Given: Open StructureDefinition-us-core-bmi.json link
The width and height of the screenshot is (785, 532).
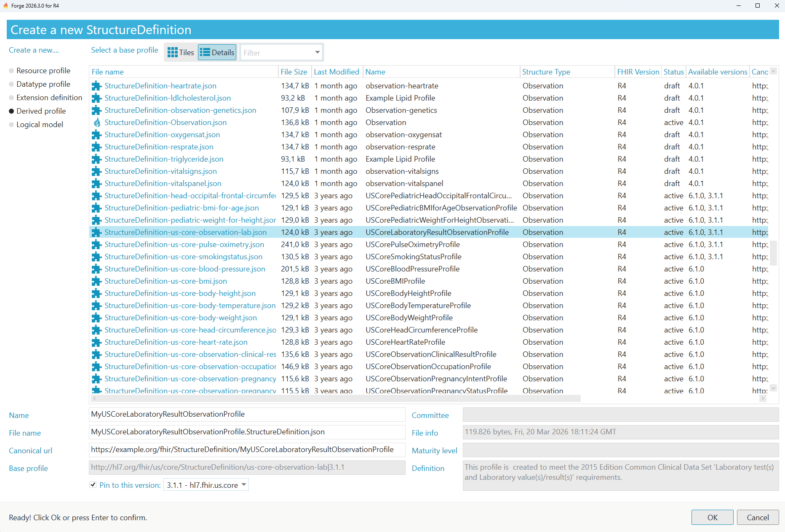Looking at the screenshot, I should 166,281.
